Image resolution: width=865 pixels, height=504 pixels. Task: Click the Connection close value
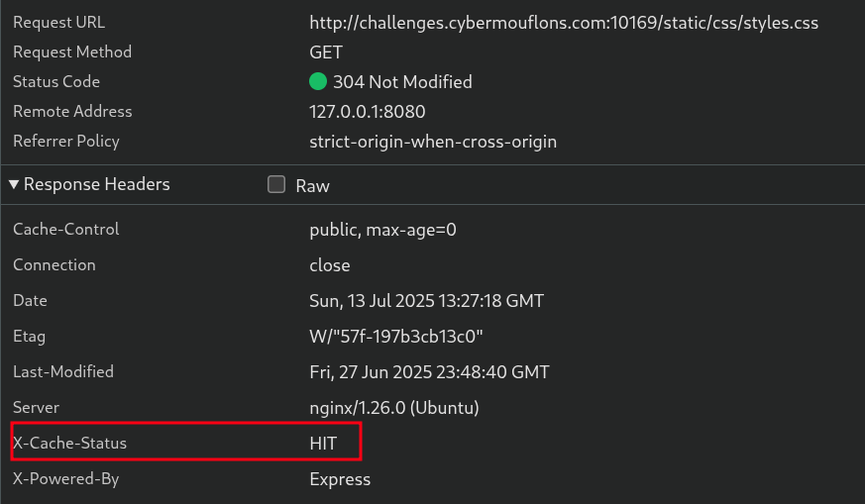(330, 265)
